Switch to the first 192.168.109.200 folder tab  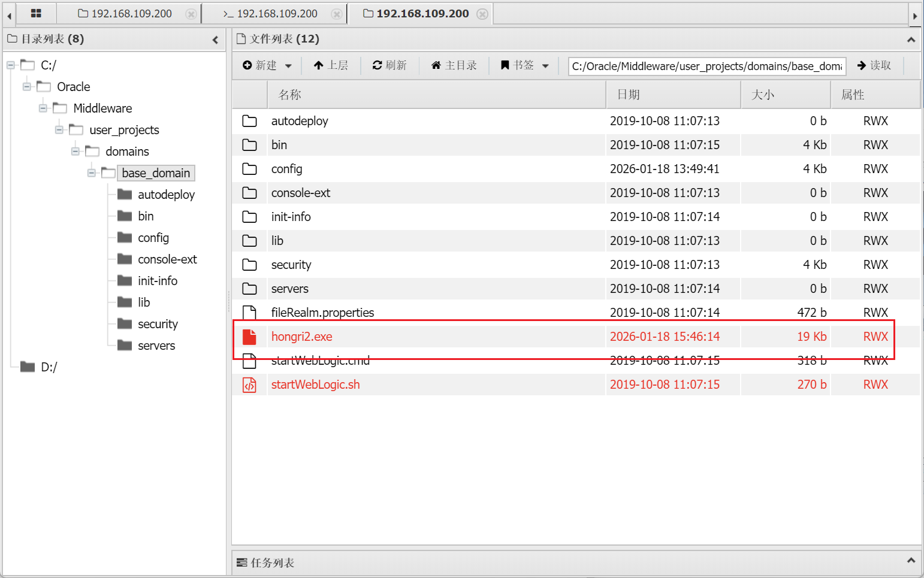pos(125,14)
